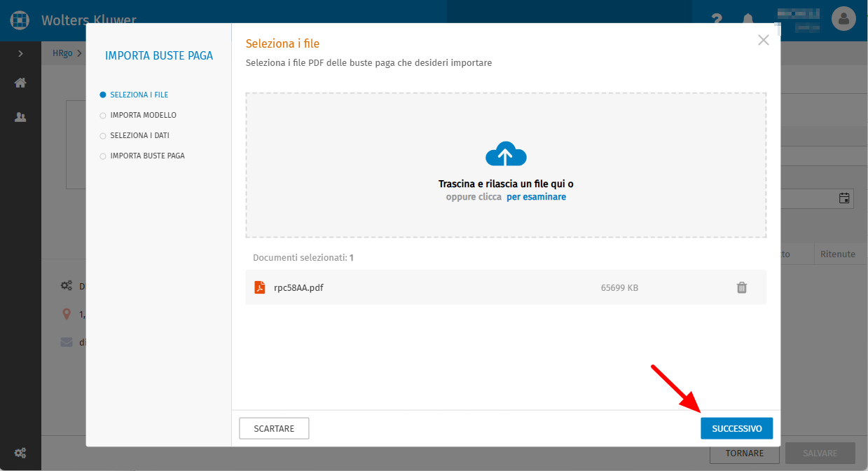The image size is (868, 471).
Task: Open the notifications bell
Action: 749,19
